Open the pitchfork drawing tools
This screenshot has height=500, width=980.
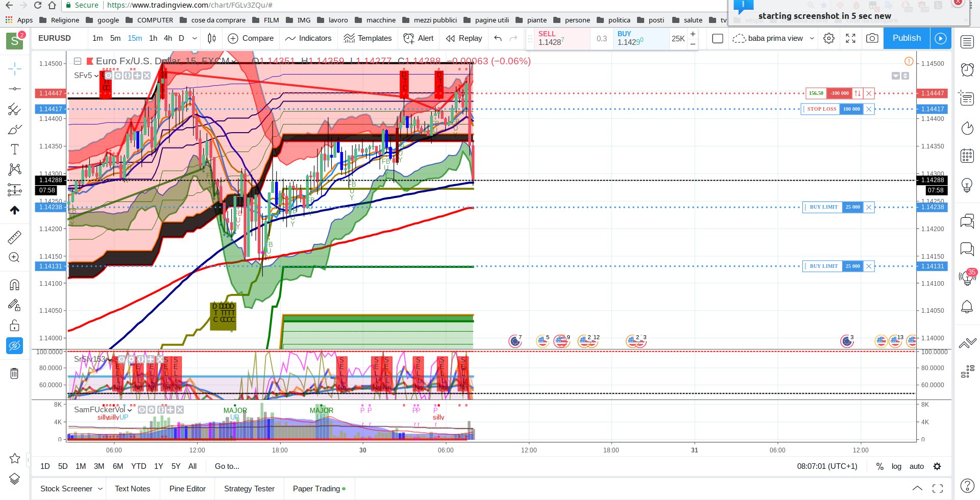tap(15, 109)
